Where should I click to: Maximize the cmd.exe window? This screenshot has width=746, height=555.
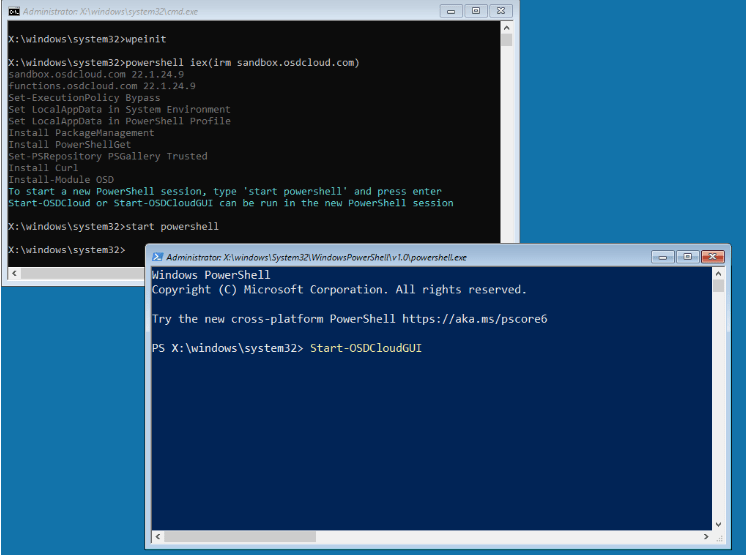pos(476,11)
